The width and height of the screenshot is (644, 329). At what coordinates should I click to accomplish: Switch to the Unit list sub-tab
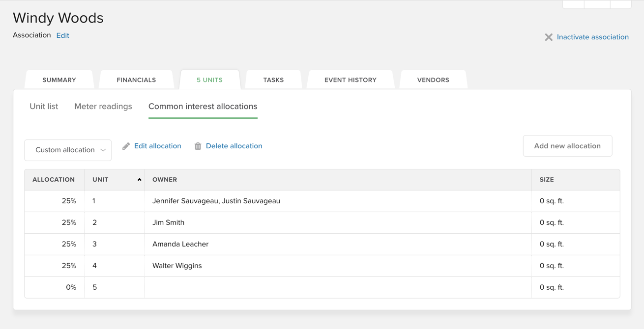tap(44, 107)
